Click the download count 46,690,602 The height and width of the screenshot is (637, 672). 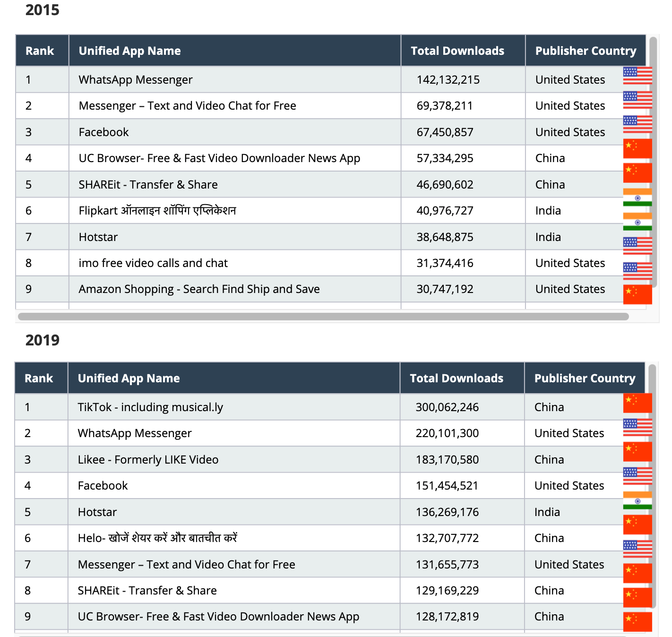coord(445,185)
